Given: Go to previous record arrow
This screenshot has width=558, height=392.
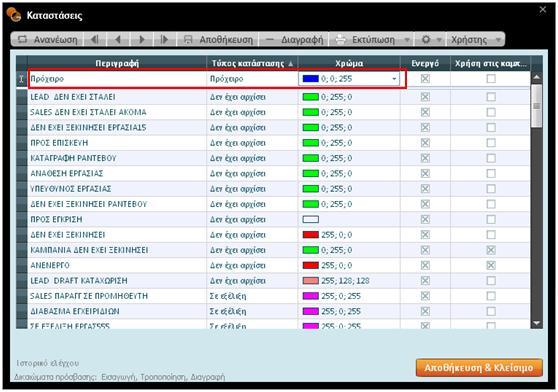Looking at the screenshot, I should [118, 39].
